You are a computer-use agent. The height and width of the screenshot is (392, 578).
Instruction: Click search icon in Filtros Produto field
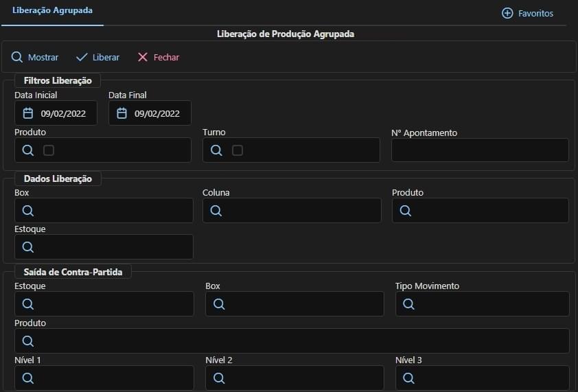[28, 150]
